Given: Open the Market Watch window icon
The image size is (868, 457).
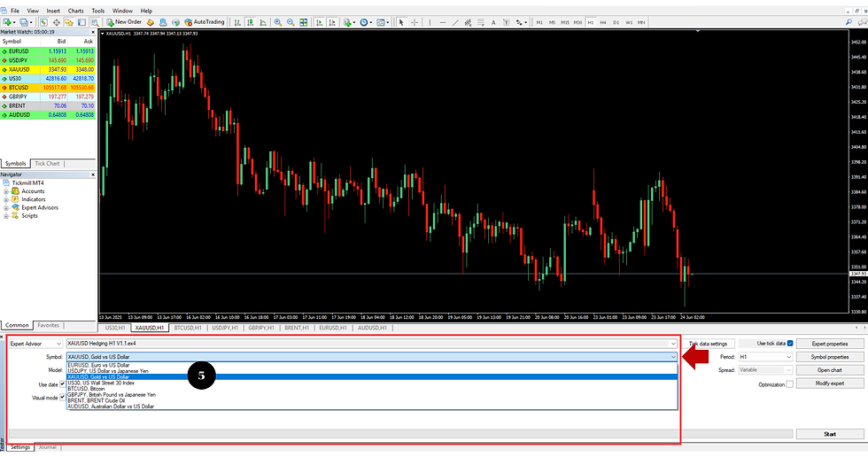Looking at the screenshot, I should (x=43, y=22).
